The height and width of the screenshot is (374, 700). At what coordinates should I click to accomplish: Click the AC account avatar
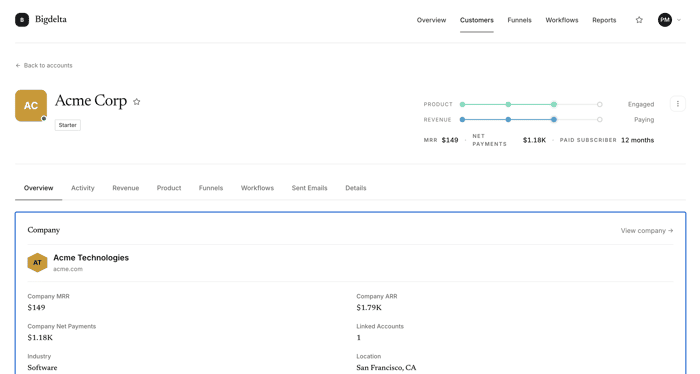coord(31,106)
